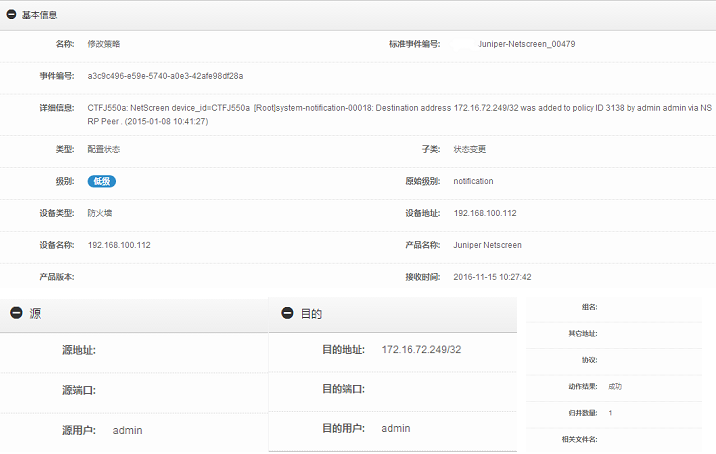Screen dimensions: 716x454
Task: Click the 动作结果 成功 value
Action: coord(615,386)
